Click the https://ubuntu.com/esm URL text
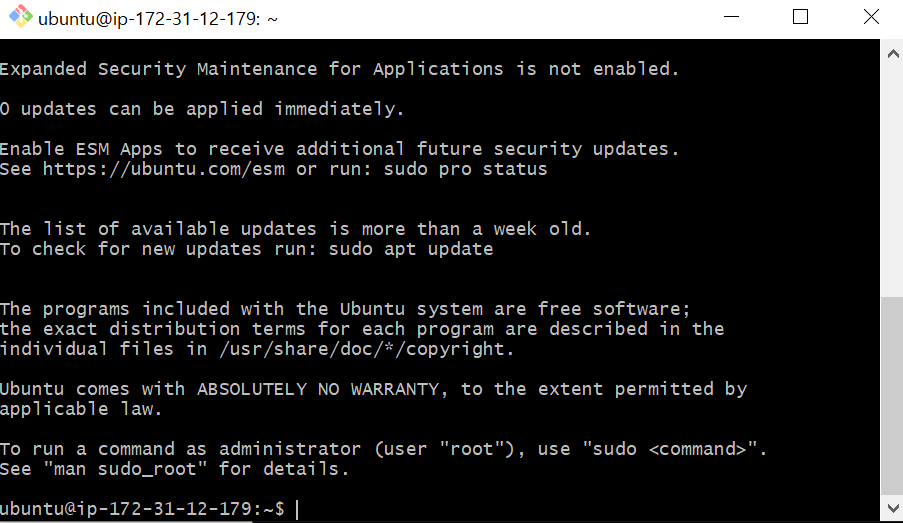Image resolution: width=903 pixels, height=523 pixels. pos(164,169)
